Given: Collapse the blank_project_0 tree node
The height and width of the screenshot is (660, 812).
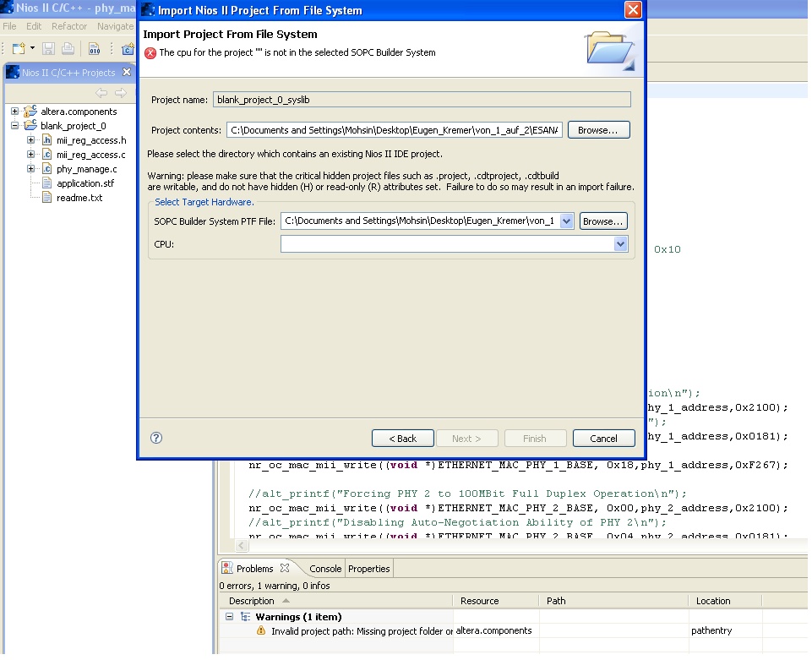Looking at the screenshot, I should click(14, 126).
